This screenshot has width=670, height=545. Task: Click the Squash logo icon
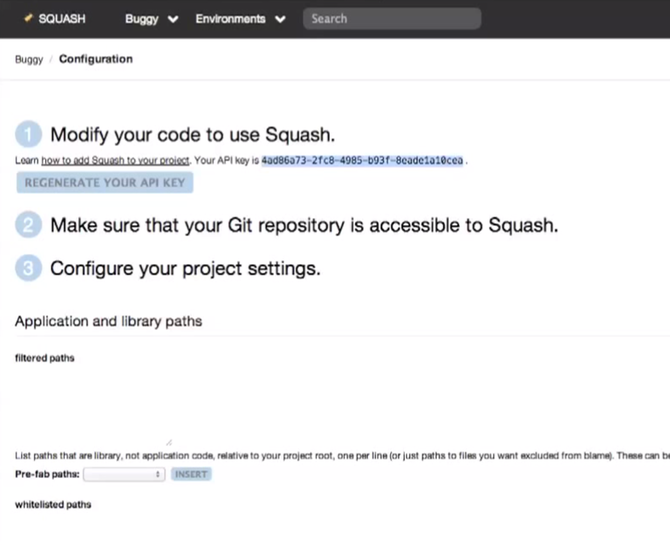29,18
